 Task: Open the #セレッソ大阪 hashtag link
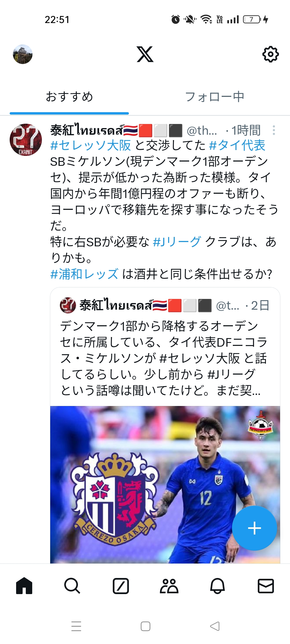tap(90, 145)
